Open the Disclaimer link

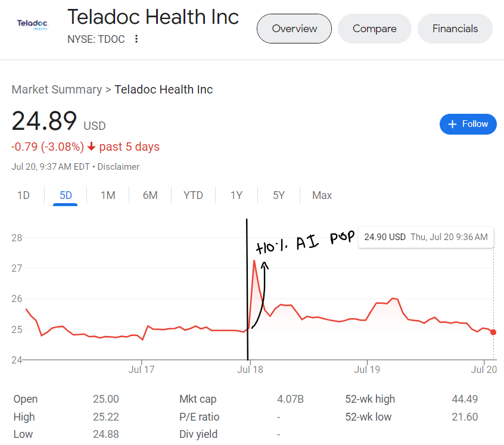point(118,167)
